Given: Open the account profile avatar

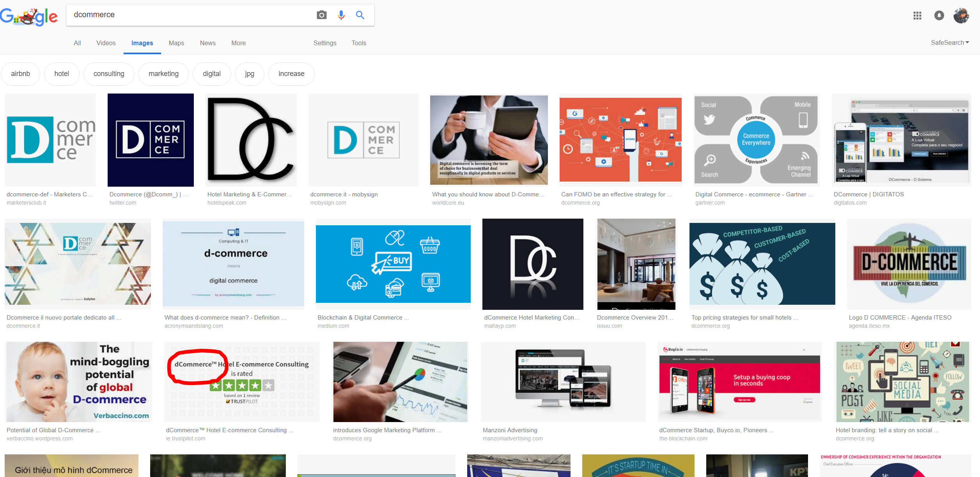Looking at the screenshot, I should (x=961, y=16).
